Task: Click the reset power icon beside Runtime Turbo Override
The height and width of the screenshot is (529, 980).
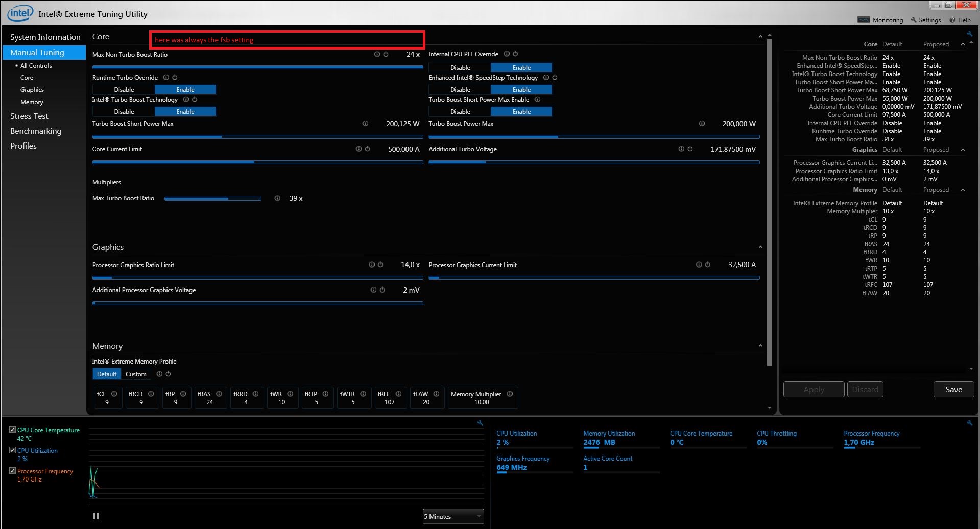Action: click(x=175, y=78)
